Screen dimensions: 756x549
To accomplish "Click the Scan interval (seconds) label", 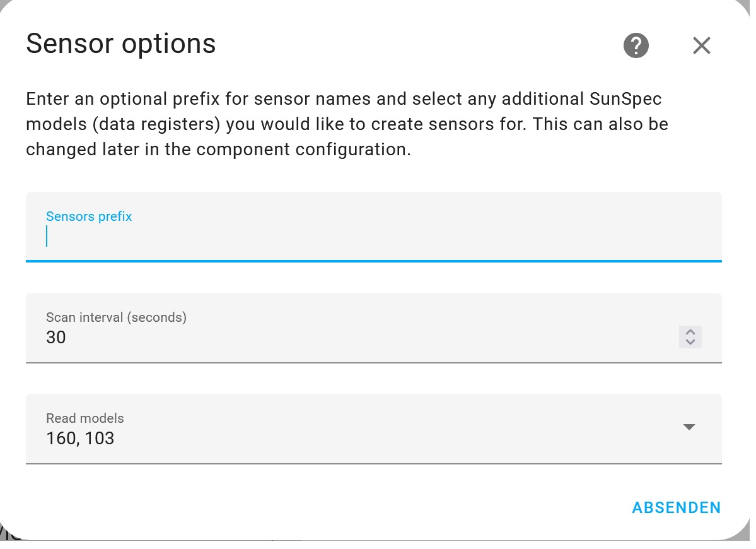I will (116, 317).
